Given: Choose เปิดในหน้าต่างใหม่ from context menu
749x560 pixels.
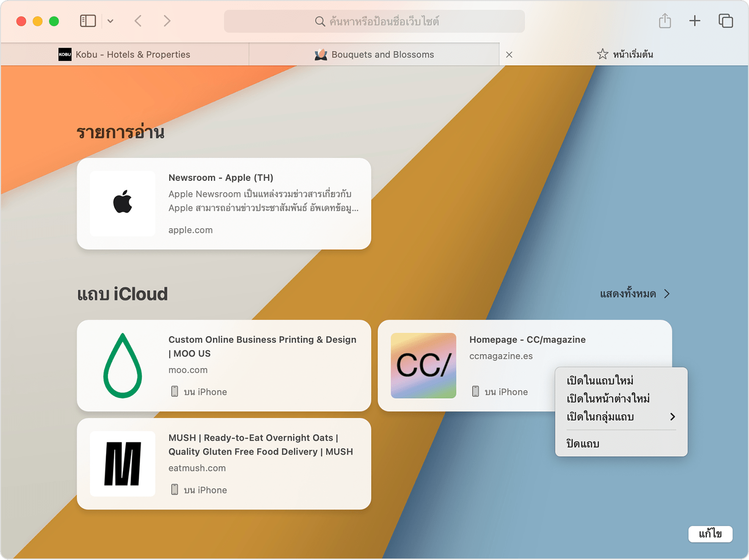Looking at the screenshot, I should click(621, 399).
